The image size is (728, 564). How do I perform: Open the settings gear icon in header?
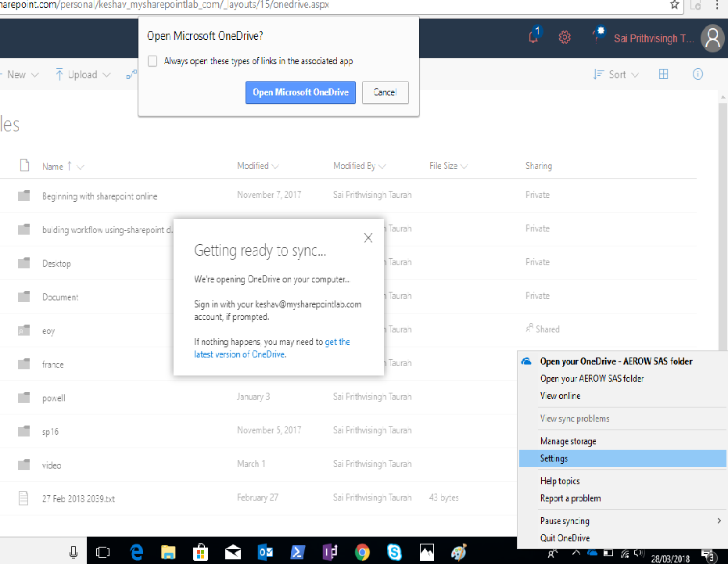point(564,38)
